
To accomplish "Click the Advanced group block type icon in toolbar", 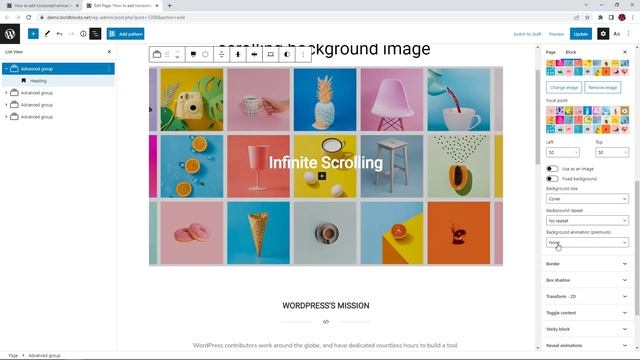I will tap(157, 54).
